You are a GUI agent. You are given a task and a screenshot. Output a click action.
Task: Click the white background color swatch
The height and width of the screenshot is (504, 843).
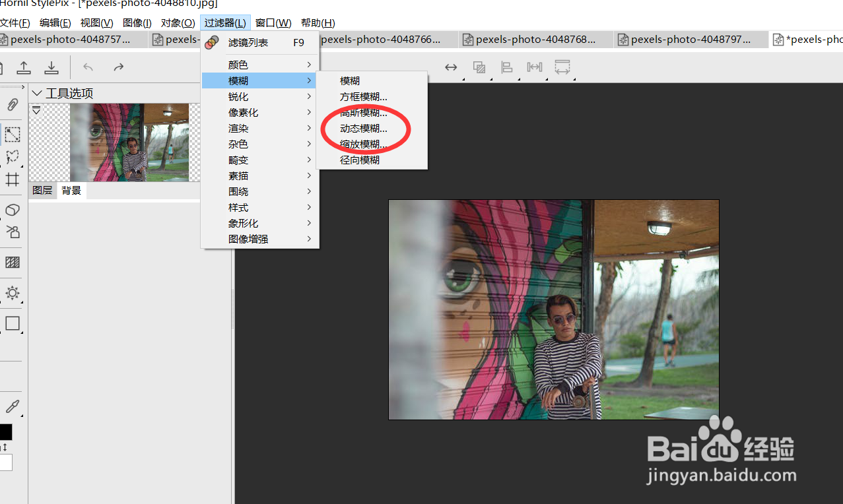[x=5, y=462]
